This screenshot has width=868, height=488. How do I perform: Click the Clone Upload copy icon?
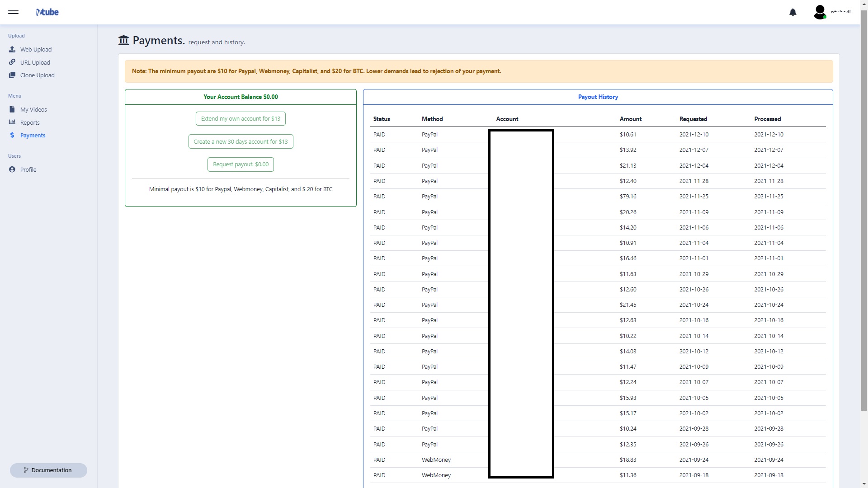click(x=12, y=75)
